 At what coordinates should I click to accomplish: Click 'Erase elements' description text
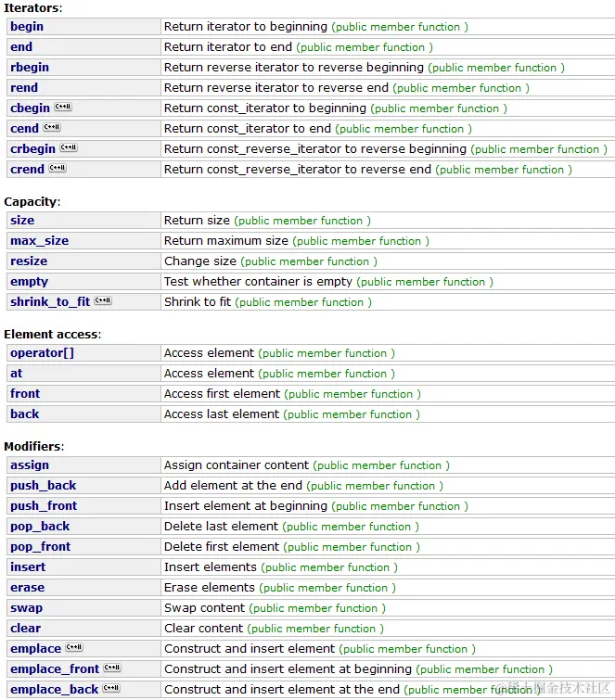click(210, 588)
